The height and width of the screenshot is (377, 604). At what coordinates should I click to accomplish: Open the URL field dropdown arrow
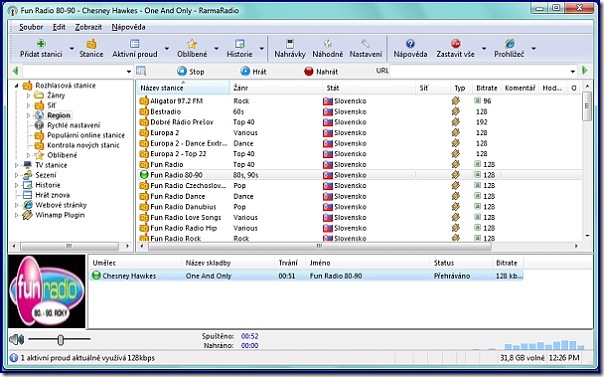(573, 71)
